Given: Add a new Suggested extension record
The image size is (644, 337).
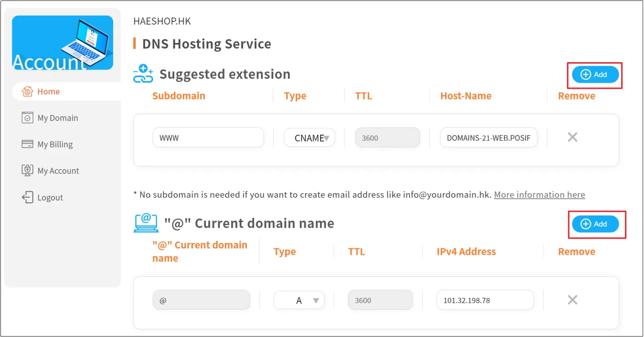Looking at the screenshot, I should pyautogui.click(x=595, y=74).
